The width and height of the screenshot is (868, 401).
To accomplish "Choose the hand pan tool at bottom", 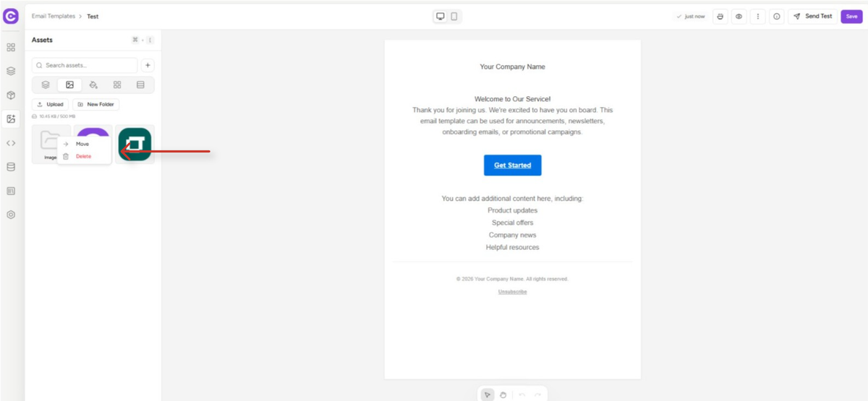I will 503,394.
